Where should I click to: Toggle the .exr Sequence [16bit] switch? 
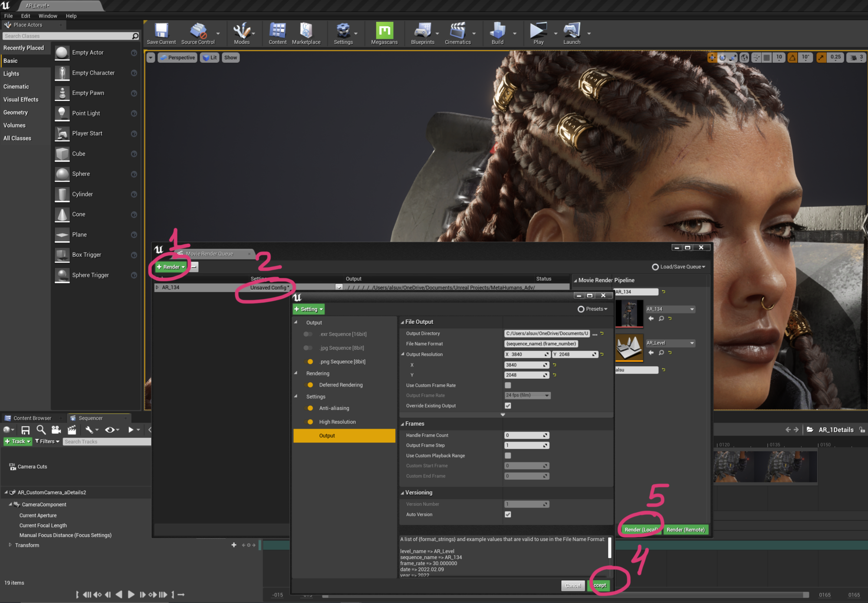coord(308,334)
